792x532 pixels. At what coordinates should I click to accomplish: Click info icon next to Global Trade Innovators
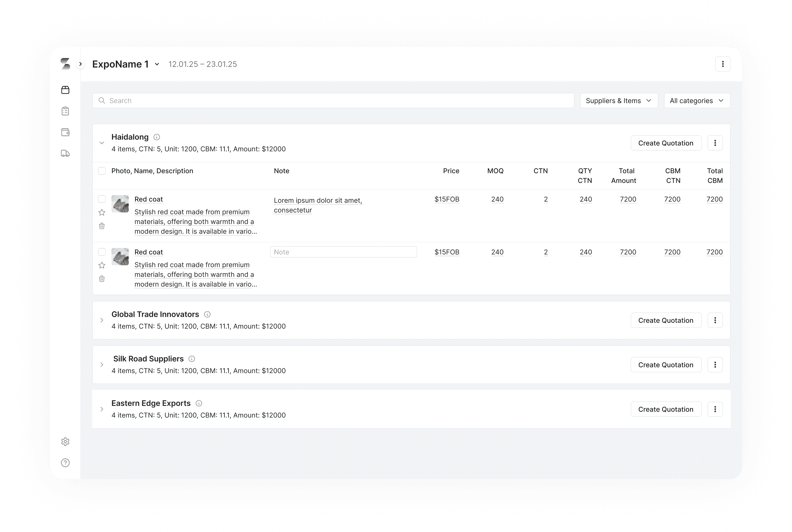tap(207, 314)
